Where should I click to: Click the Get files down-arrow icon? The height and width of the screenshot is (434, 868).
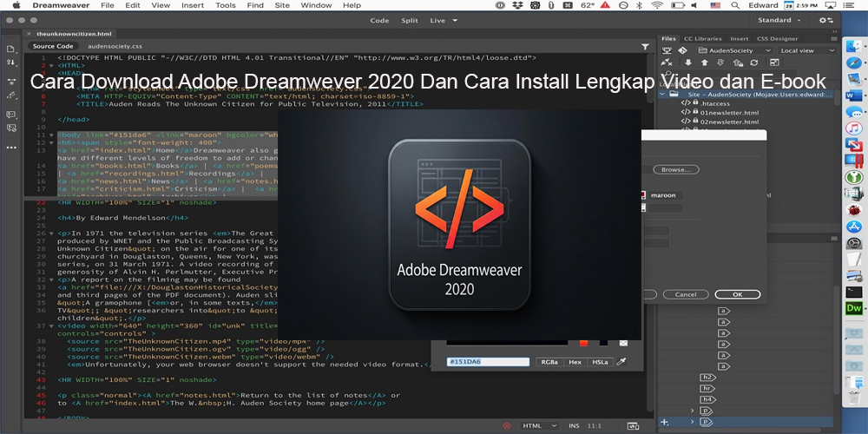point(688,62)
